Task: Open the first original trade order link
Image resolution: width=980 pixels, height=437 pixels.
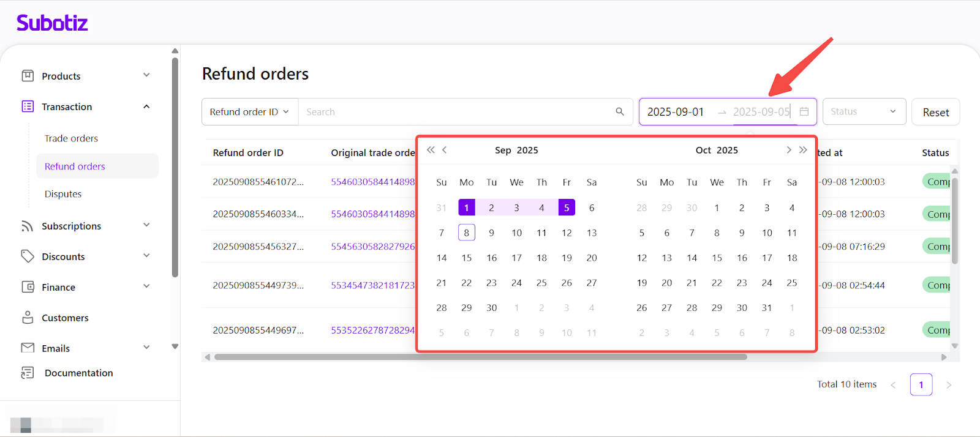Action: pos(372,182)
